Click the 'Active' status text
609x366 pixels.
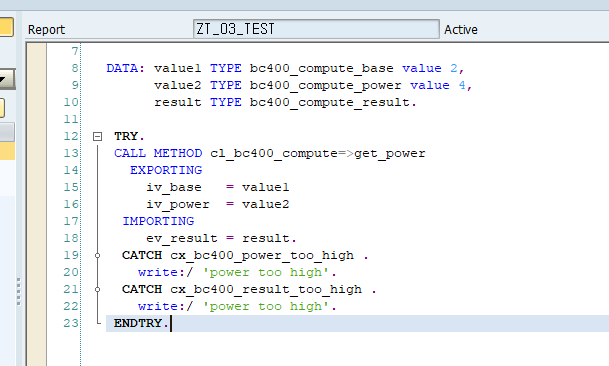pyautogui.click(x=461, y=30)
